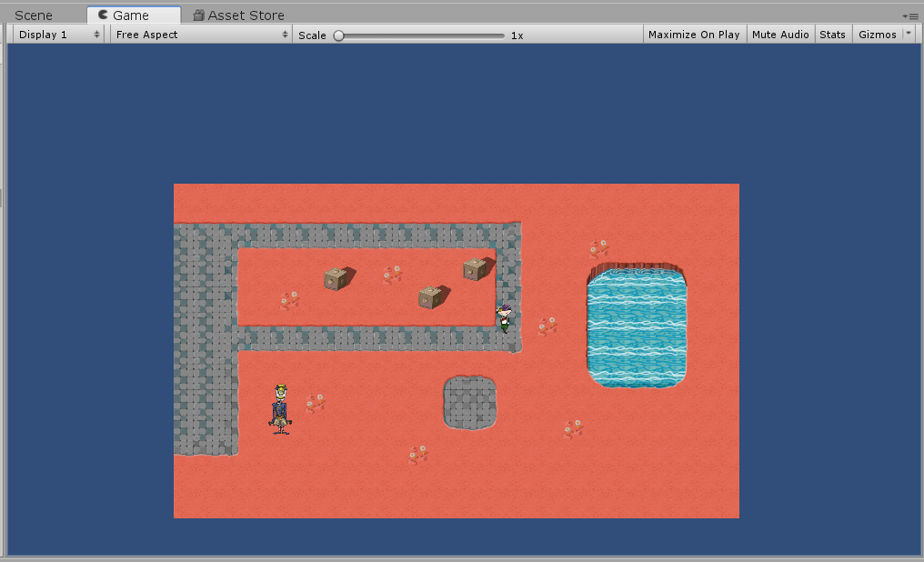
Task: Click the isolated square stone patch
Action: pyautogui.click(x=469, y=403)
